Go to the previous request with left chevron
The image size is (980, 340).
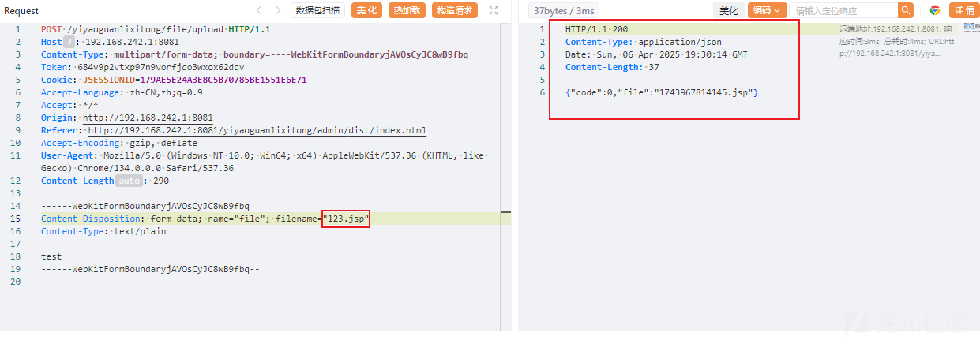(x=259, y=10)
